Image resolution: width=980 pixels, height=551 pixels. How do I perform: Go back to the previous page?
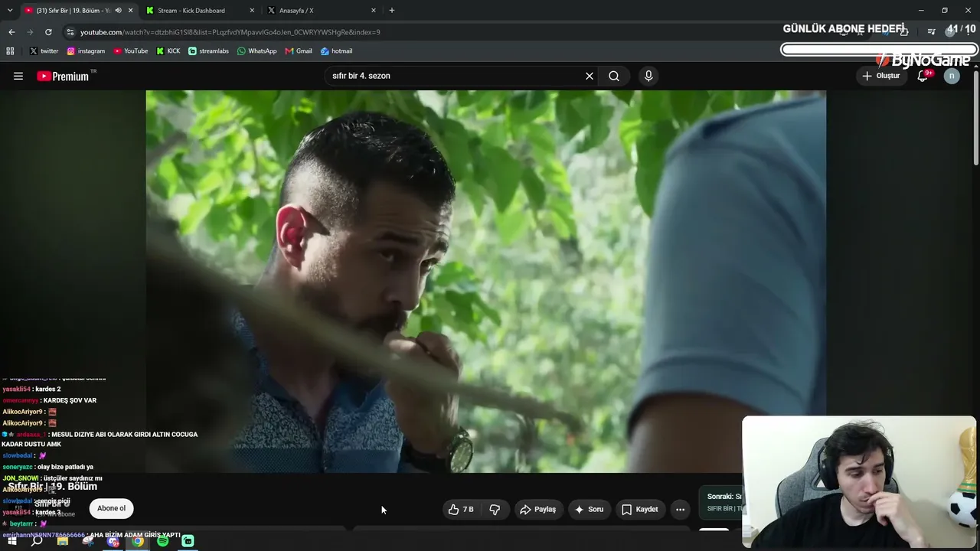tap(11, 32)
